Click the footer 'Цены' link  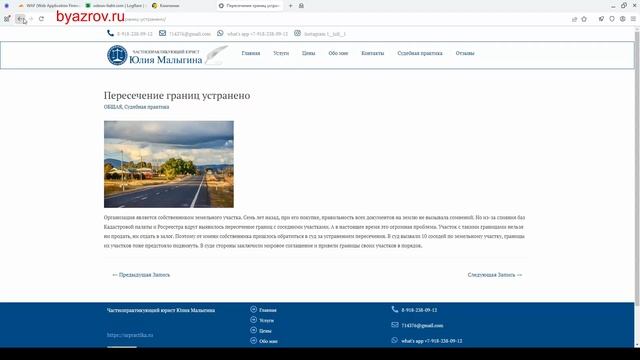coord(265,331)
